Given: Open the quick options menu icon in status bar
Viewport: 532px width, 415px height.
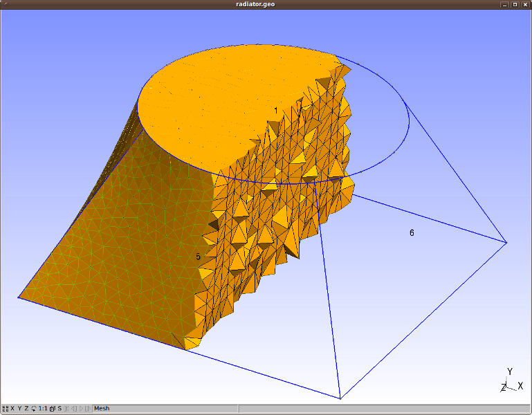Looking at the screenshot, I should click(x=5, y=409).
